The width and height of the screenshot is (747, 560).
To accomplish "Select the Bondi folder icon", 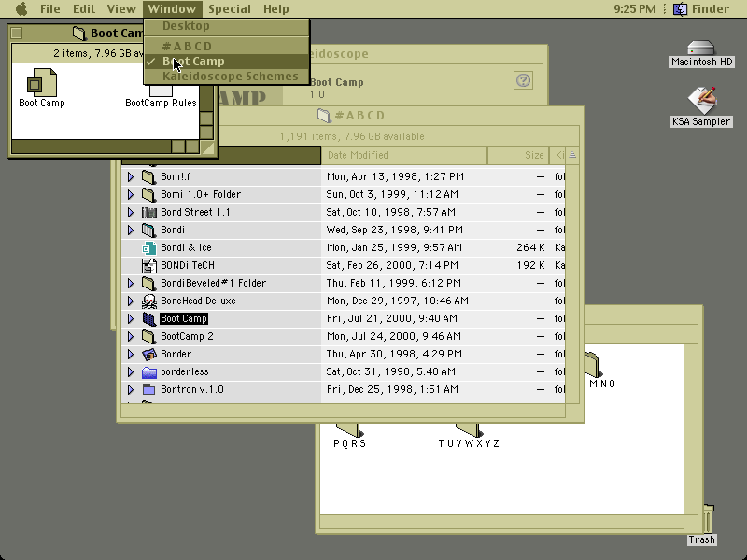I will click(149, 230).
